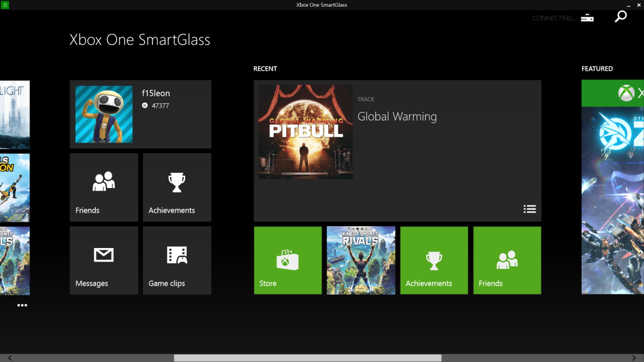644x362 pixels.
Task: Open the bottom Kinect Sports Rivals cover on left
Action: coord(15,261)
